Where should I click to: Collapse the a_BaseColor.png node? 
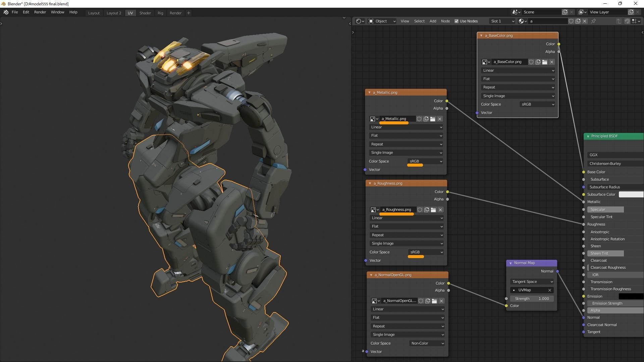[481, 36]
